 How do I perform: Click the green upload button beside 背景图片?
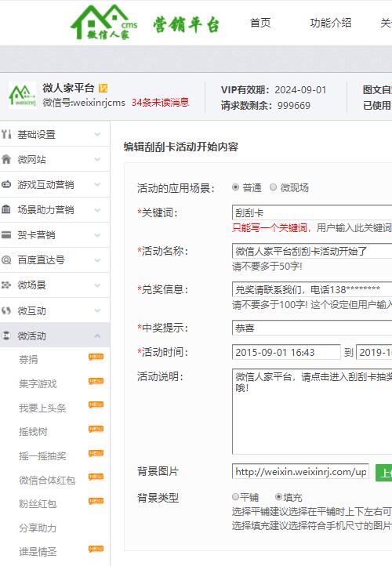pyautogui.click(x=383, y=473)
